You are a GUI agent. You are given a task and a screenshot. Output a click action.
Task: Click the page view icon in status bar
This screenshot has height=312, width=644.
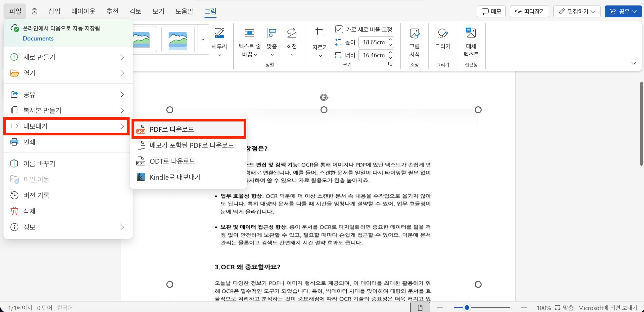420,308
